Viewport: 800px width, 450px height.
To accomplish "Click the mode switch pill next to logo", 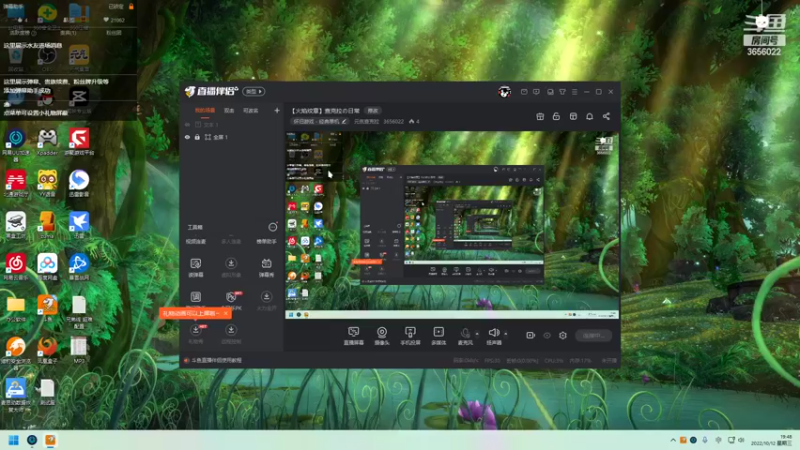I will point(254,91).
